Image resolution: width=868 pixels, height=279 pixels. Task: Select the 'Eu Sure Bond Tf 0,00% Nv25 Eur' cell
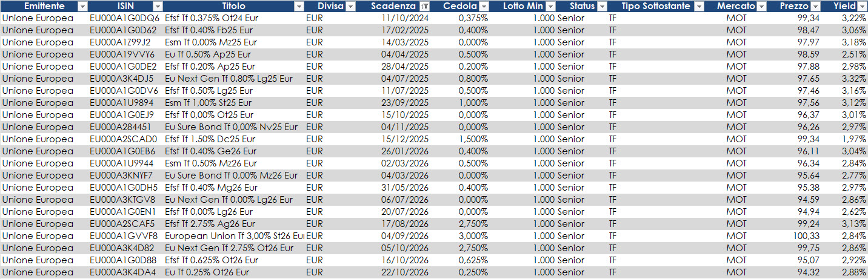click(x=231, y=127)
